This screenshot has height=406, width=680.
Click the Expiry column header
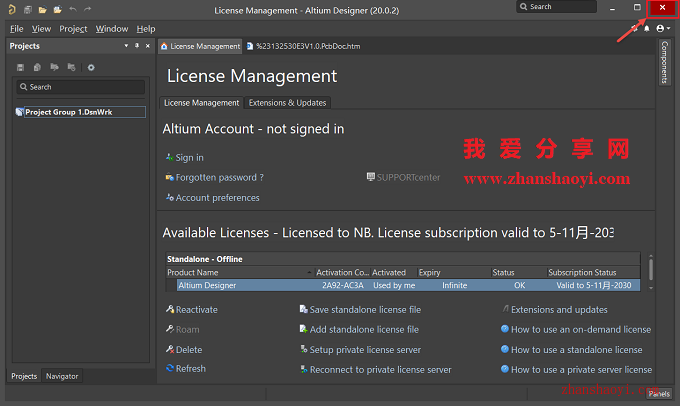454,272
